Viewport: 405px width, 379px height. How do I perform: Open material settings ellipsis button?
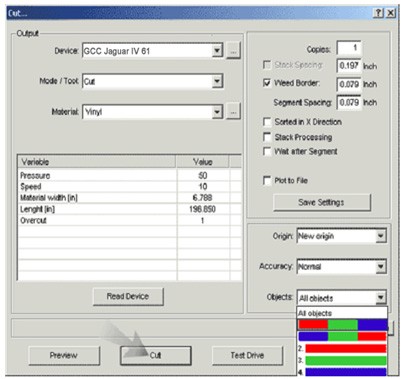click(233, 112)
